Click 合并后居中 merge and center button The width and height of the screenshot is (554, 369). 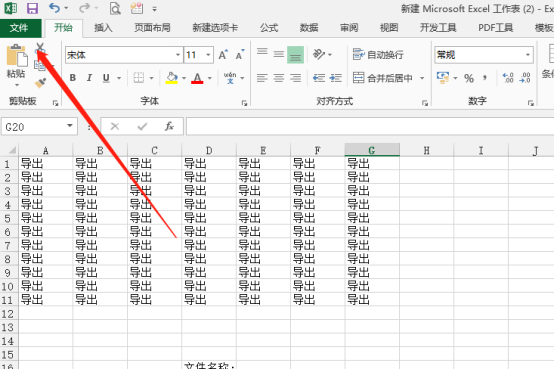pos(383,78)
